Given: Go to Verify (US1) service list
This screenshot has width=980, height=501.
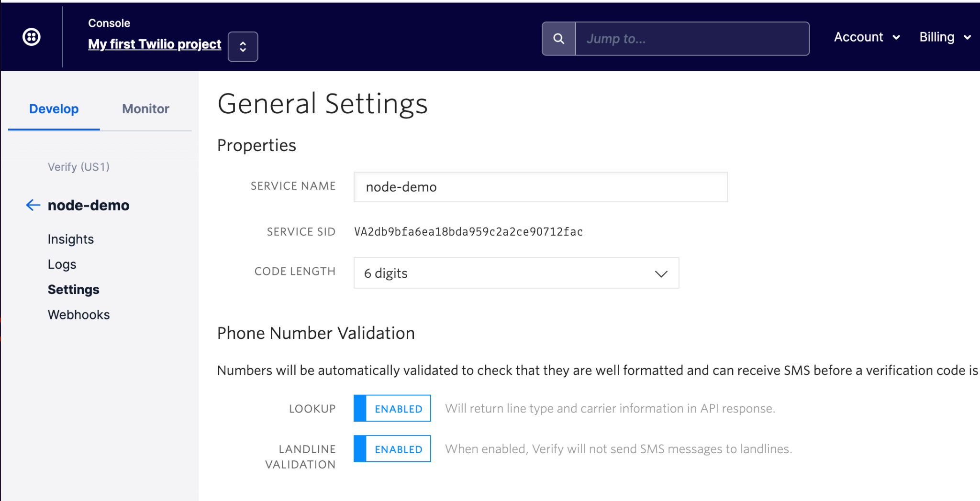Looking at the screenshot, I should coord(78,167).
